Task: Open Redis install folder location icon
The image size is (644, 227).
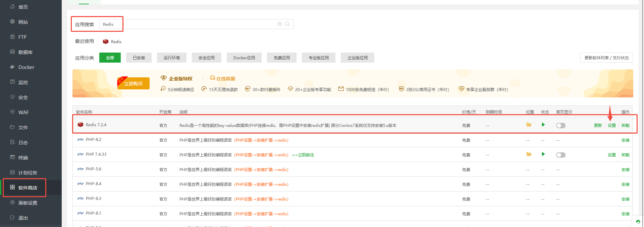Action: pos(529,125)
